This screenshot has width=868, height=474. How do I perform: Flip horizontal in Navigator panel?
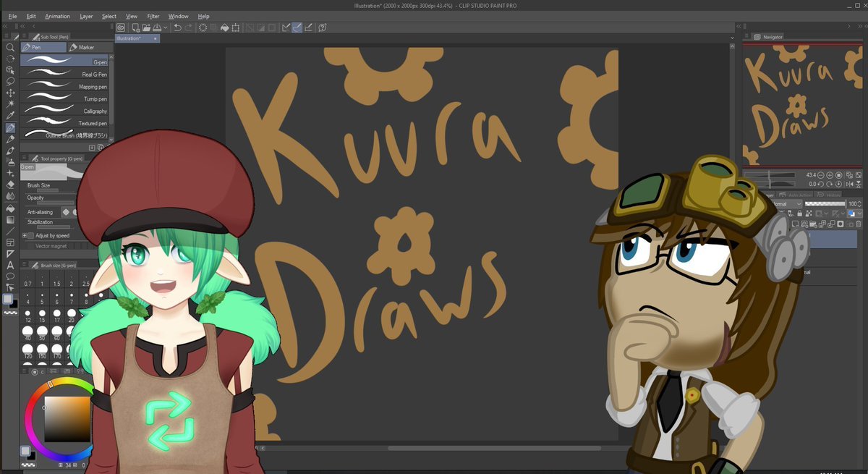click(849, 184)
